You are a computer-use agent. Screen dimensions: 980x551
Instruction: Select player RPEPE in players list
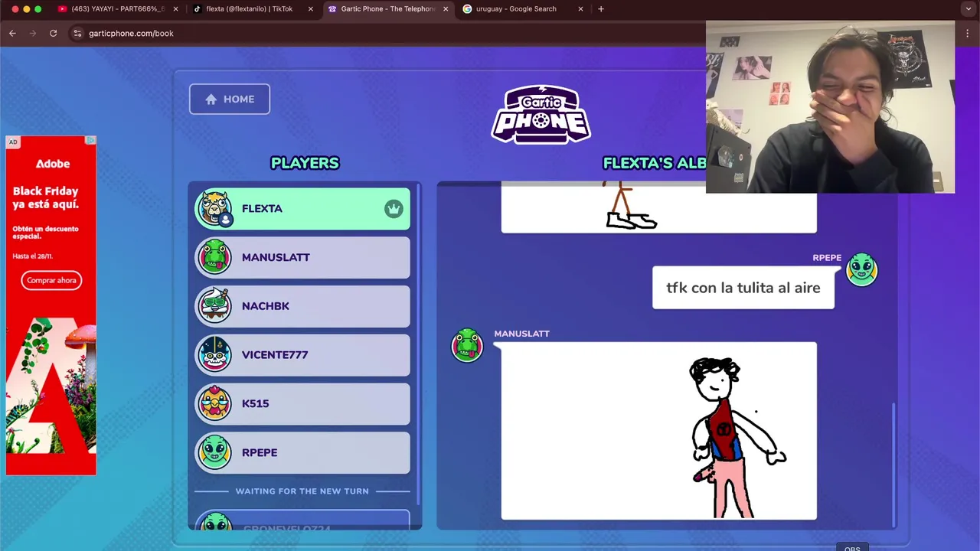[x=302, y=452]
